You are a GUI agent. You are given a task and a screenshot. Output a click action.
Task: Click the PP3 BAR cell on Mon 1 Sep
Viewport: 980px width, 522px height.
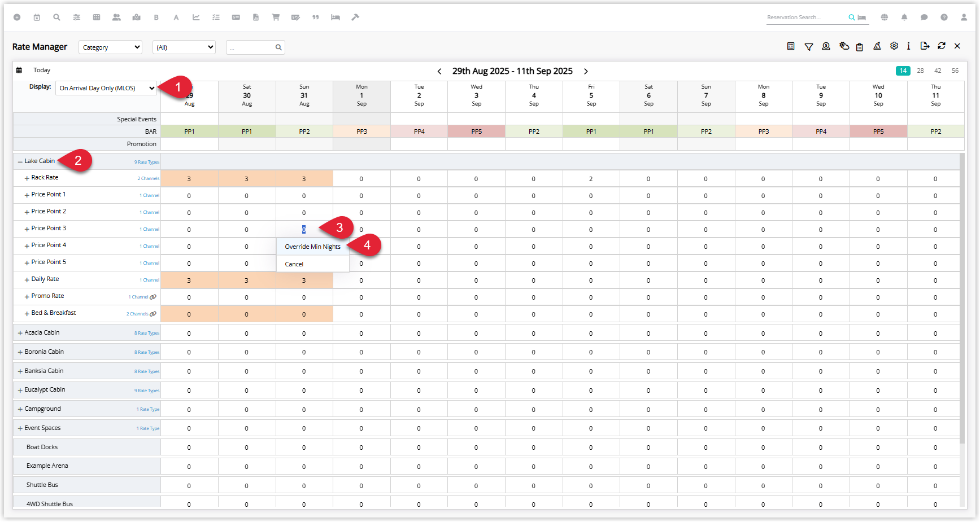[361, 131]
